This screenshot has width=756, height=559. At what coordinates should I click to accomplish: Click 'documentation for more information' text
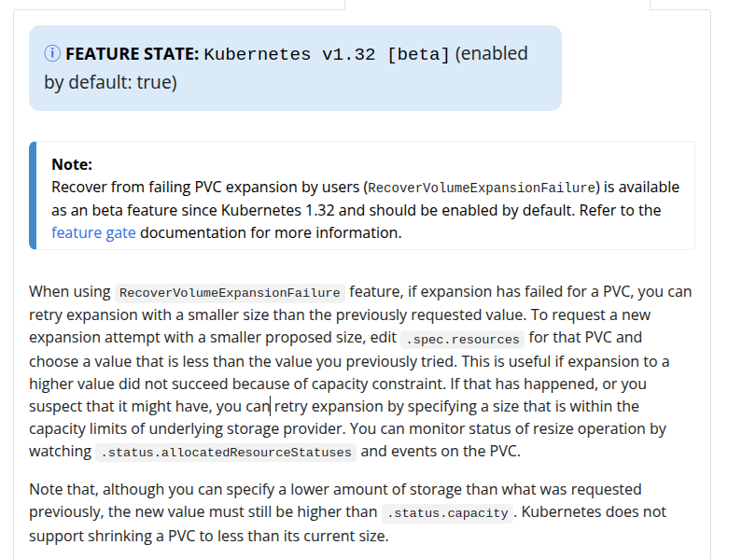271,232
